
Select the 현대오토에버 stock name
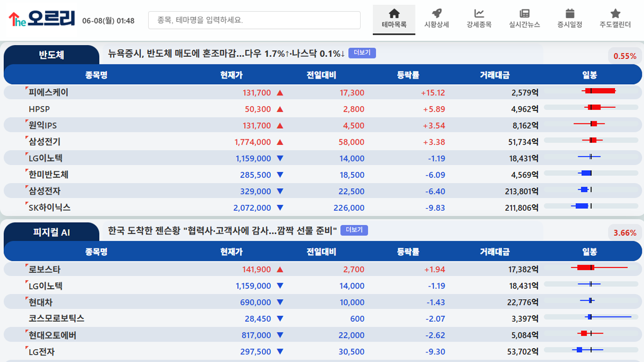53,335
